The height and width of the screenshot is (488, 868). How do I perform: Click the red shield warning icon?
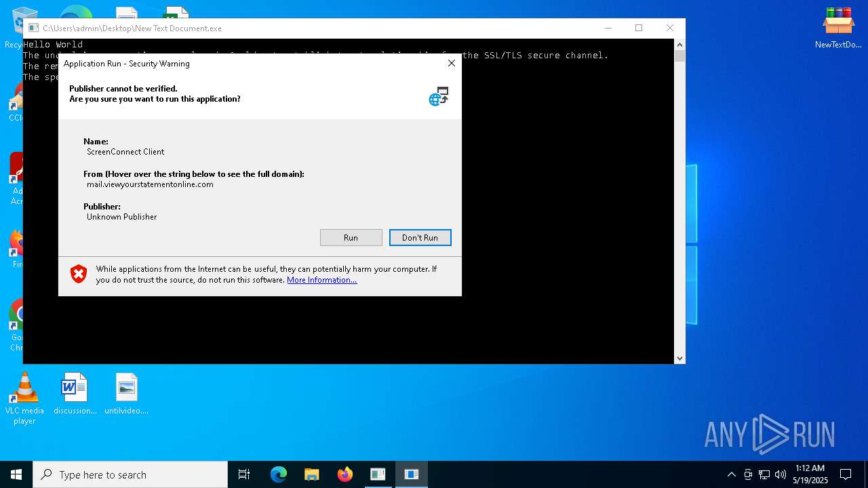tap(79, 274)
